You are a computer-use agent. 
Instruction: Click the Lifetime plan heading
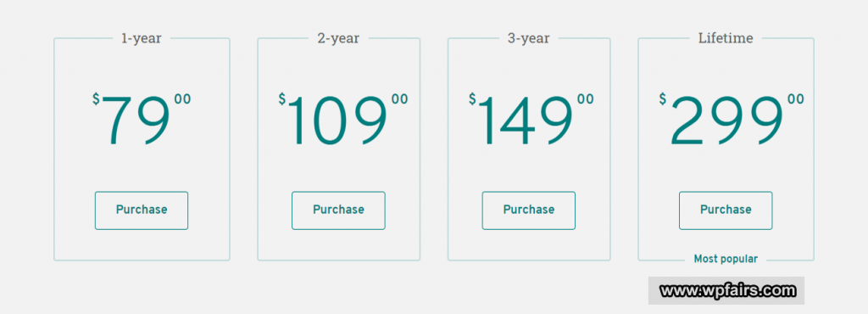726,38
